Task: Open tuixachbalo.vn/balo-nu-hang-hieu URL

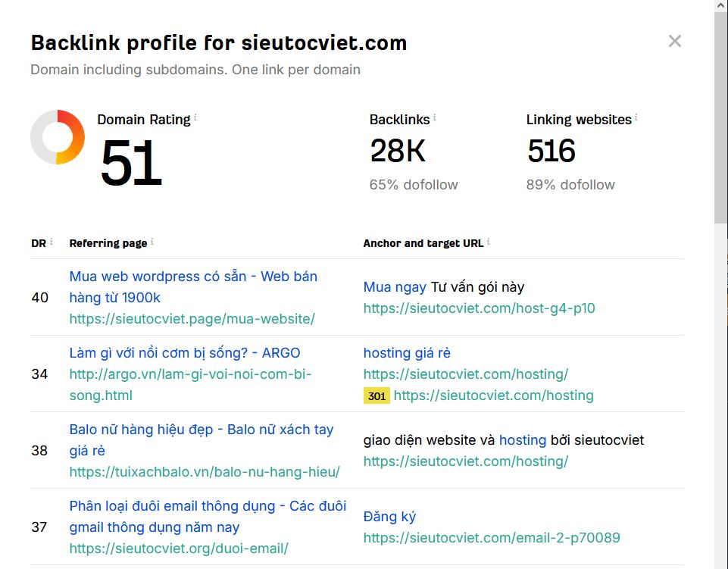Action: 205,472
